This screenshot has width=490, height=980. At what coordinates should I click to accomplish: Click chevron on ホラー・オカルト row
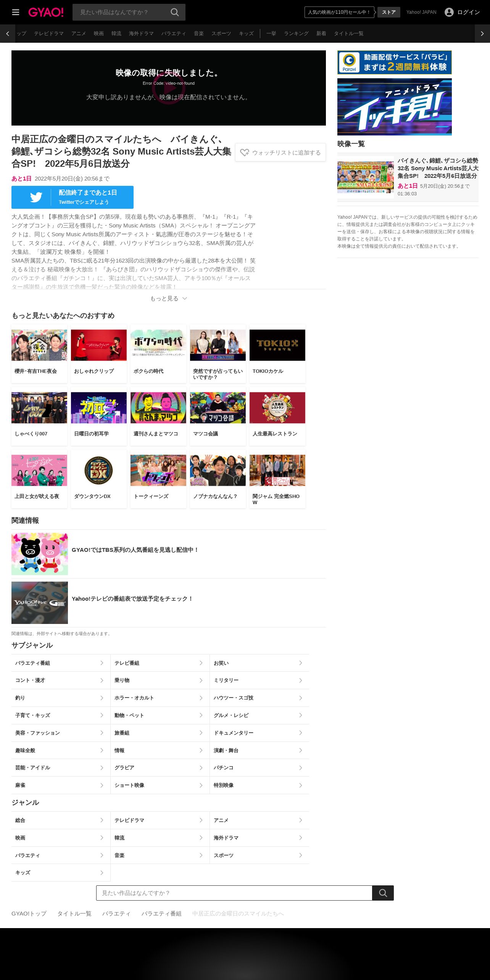(x=201, y=698)
